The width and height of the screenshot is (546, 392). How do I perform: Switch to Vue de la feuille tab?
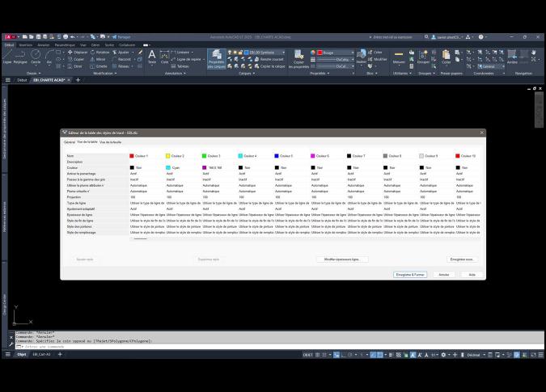pos(110,142)
